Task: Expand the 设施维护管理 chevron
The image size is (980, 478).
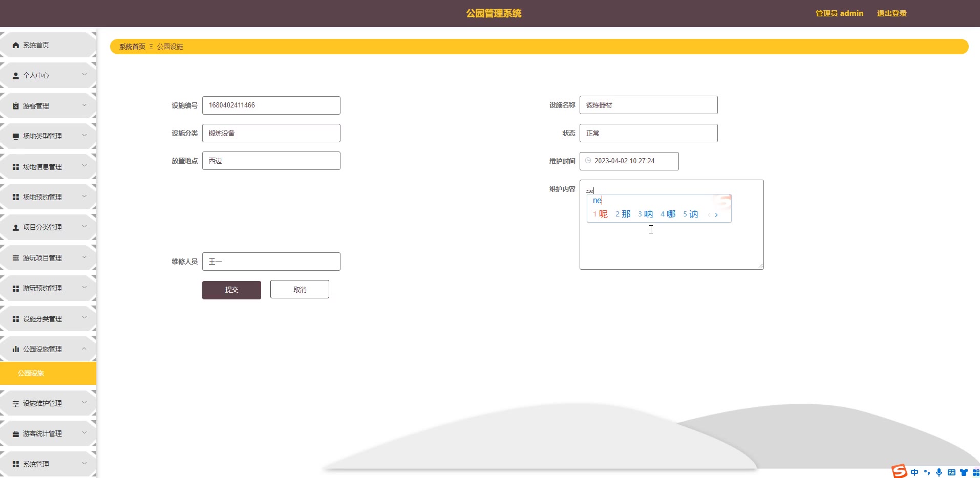Action: click(84, 403)
